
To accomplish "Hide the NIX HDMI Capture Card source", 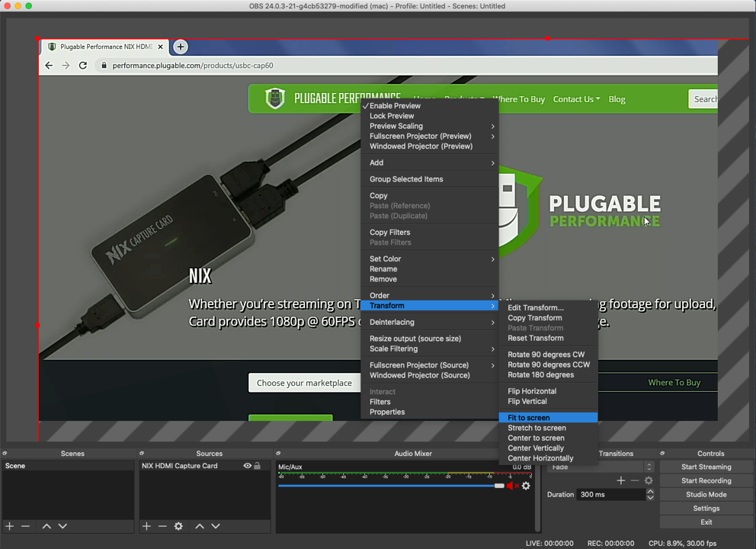I will click(x=246, y=465).
